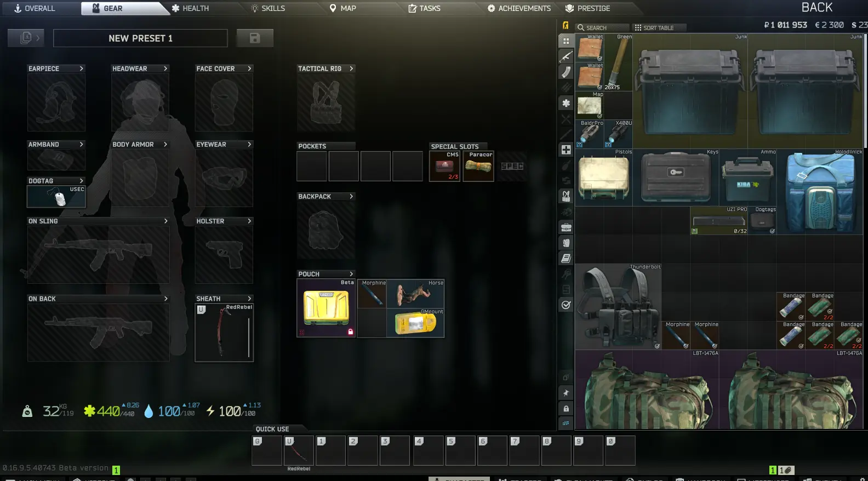Screen dimensions: 868x481
Task: Filter the stash by body armor vest icon
Action: click(x=566, y=243)
